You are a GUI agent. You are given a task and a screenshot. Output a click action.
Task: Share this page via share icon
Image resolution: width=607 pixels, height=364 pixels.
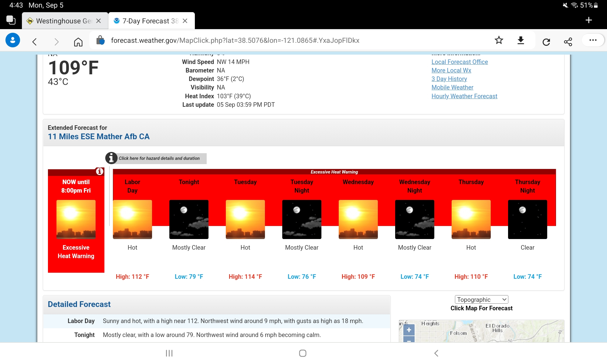[x=568, y=42]
